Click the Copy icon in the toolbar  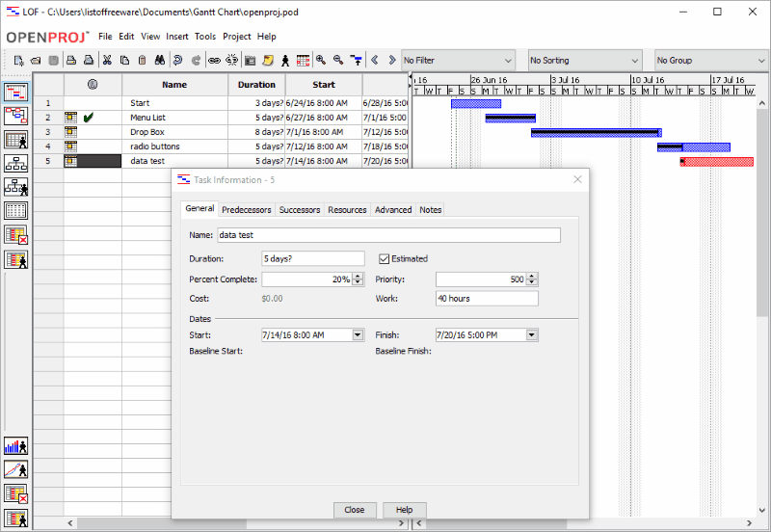pos(124,61)
